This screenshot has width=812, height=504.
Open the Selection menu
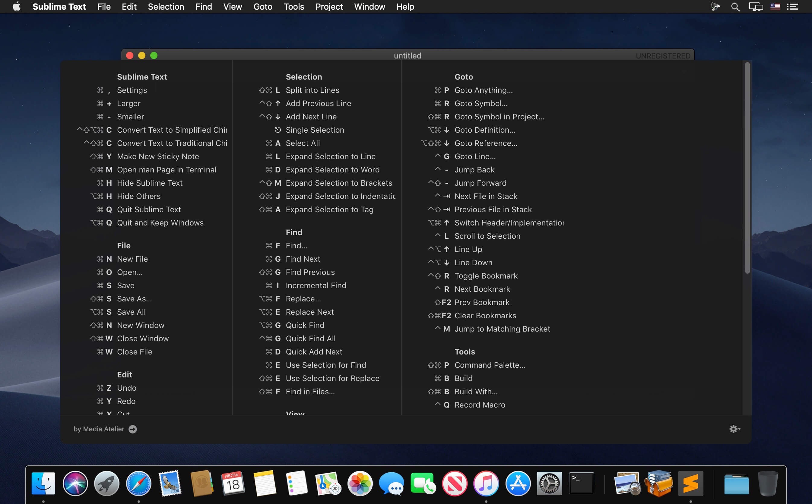(x=166, y=7)
